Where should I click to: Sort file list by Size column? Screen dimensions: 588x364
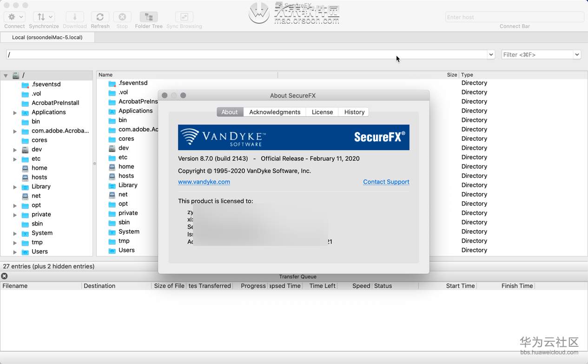coord(368,75)
